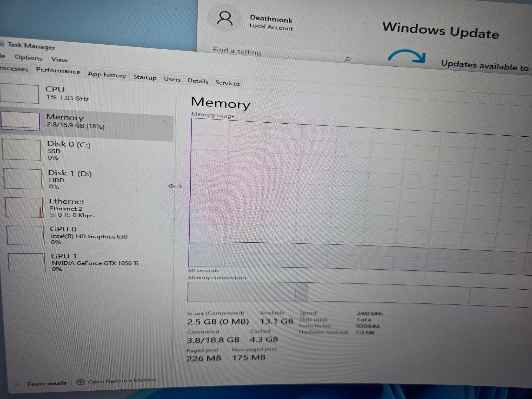Screen dimensions: 532x399
Task: Click the search magnifier icon in Settings
Action: (348, 59)
